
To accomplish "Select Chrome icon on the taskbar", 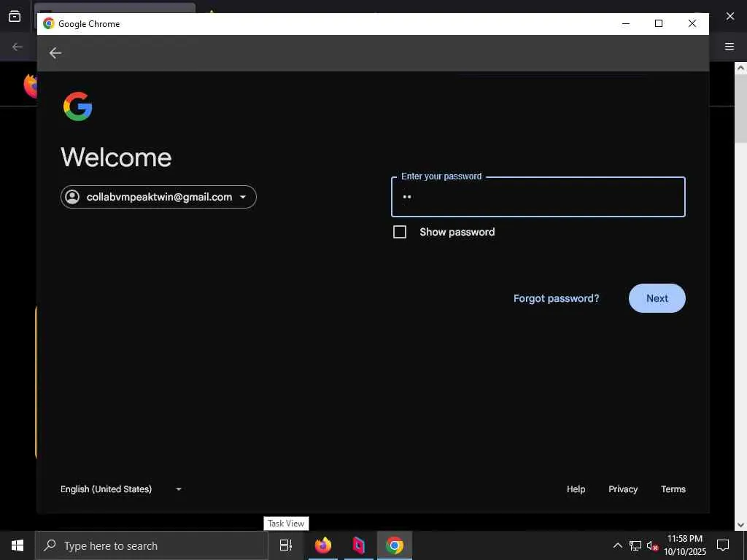I will tap(395, 545).
